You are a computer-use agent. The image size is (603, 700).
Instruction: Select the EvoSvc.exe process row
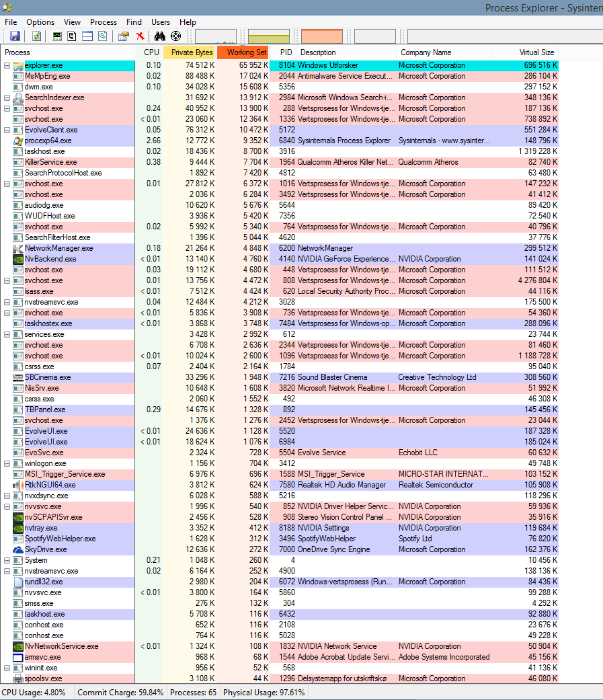[x=280, y=453]
